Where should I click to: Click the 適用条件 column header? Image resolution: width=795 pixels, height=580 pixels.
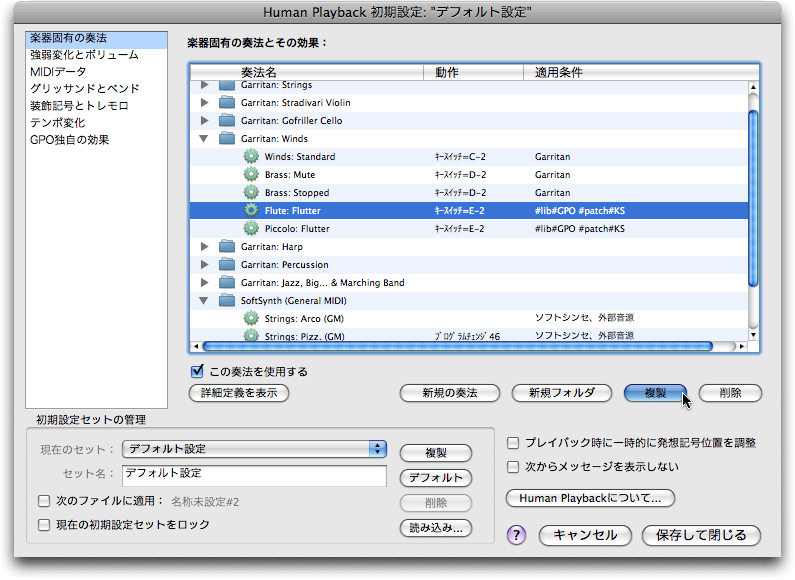pyautogui.click(x=641, y=72)
